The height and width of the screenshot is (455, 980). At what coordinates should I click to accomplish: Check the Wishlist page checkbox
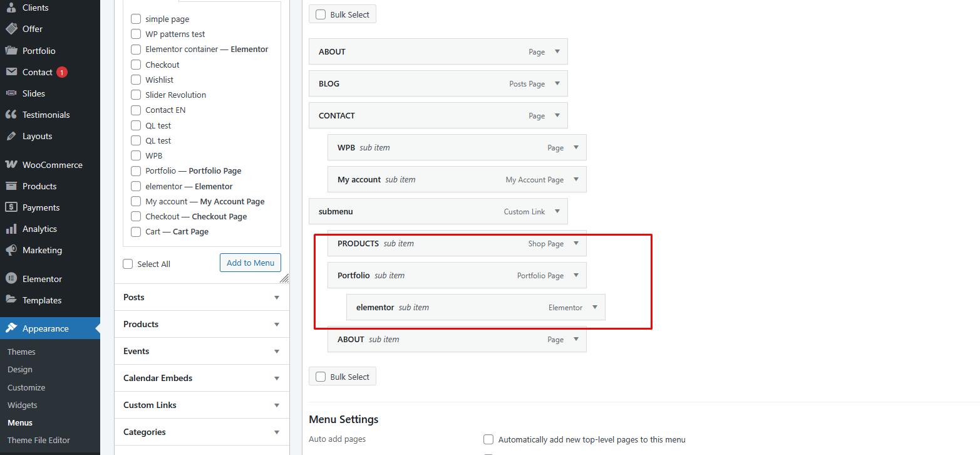(x=136, y=80)
